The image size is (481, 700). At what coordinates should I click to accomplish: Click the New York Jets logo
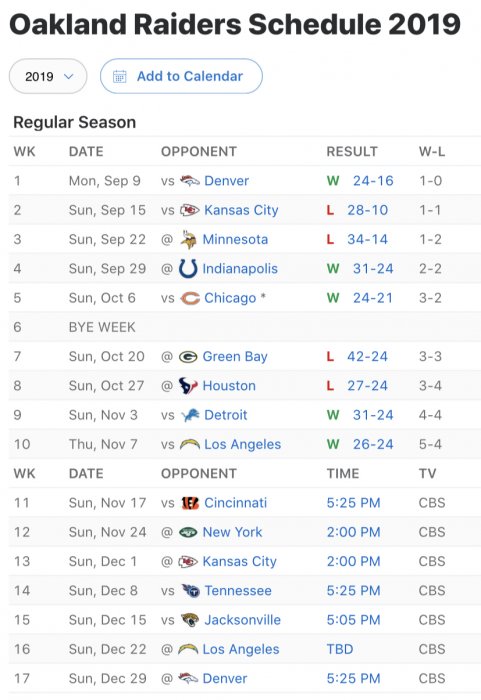click(188, 532)
